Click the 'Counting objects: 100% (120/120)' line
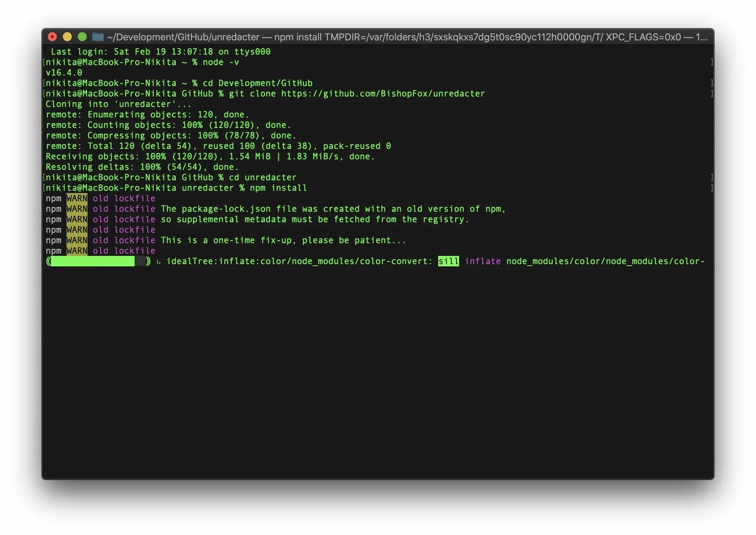 tap(168, 125)
